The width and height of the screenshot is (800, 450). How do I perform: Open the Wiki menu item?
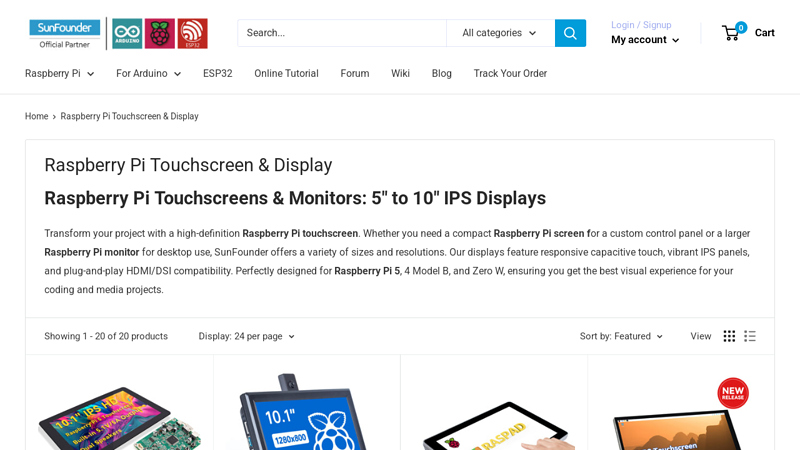pos(401,73)
